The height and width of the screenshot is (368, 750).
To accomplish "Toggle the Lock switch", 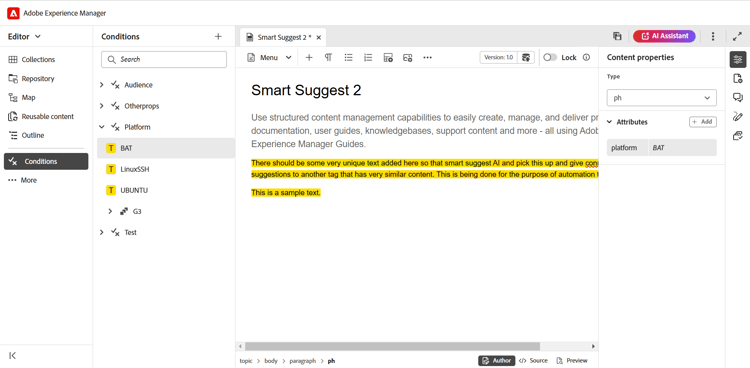I will (x=550, y=57).
